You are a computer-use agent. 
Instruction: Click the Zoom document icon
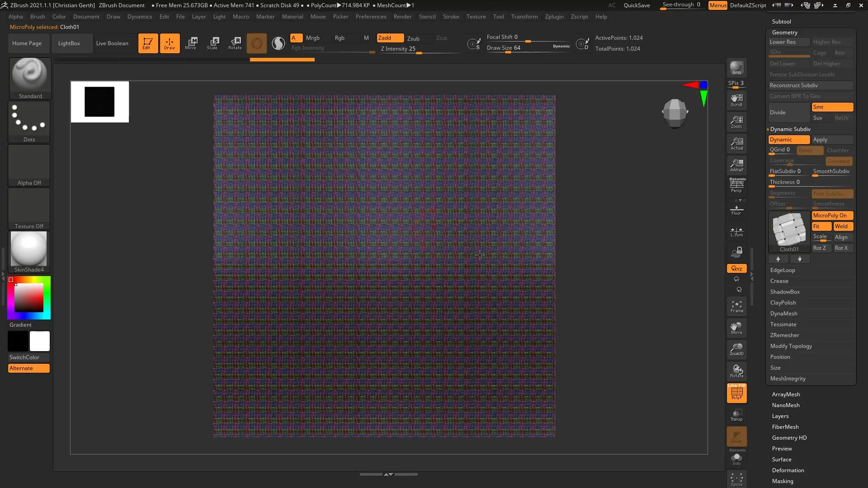736,122
